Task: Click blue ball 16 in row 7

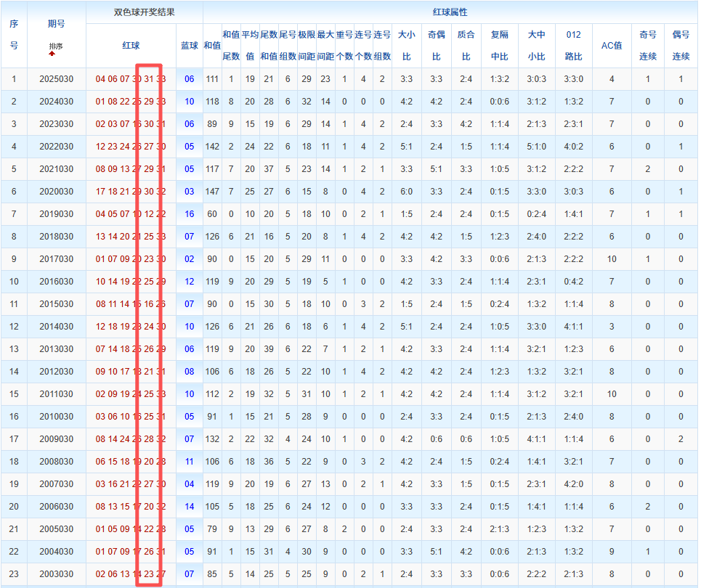Action: tap(189, 214)
